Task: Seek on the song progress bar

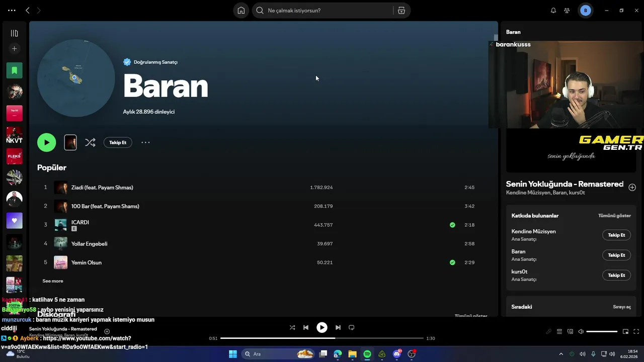Action: 322,338
